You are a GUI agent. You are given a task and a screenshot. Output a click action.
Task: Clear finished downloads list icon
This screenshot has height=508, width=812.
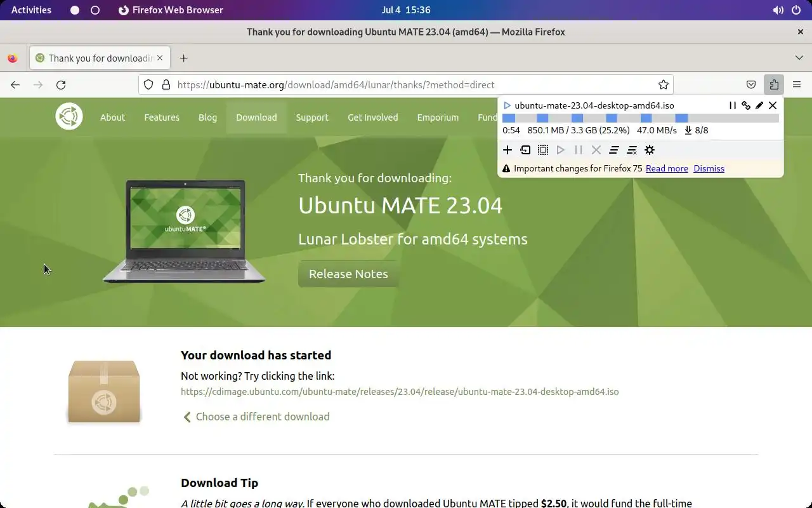(632, 150)
